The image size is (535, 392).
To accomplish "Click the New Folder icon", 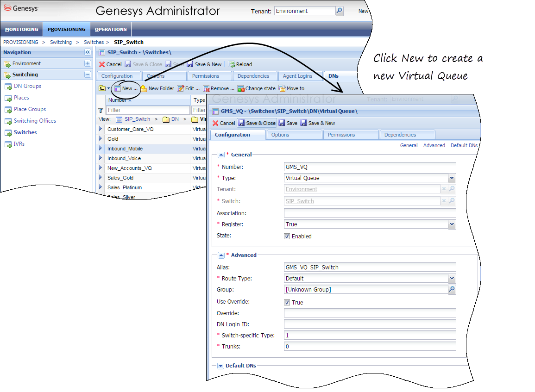I will pos(144,88).
